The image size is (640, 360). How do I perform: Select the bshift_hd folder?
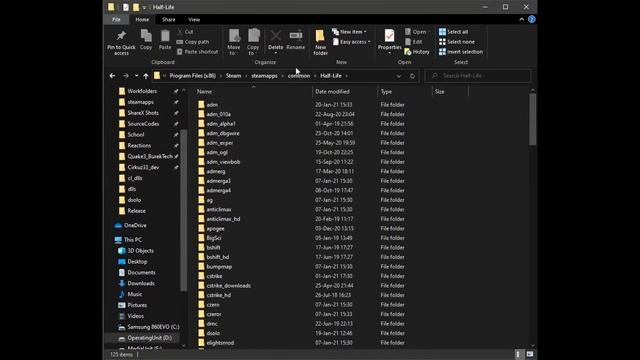(218, 257)
